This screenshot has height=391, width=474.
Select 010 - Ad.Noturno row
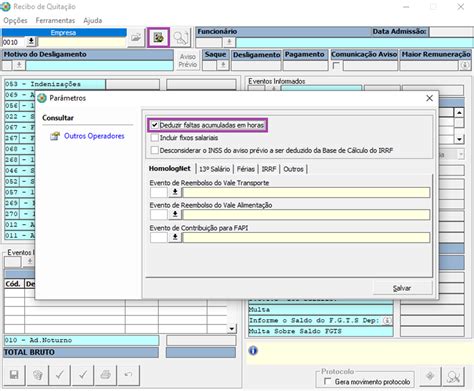point(81,340)
